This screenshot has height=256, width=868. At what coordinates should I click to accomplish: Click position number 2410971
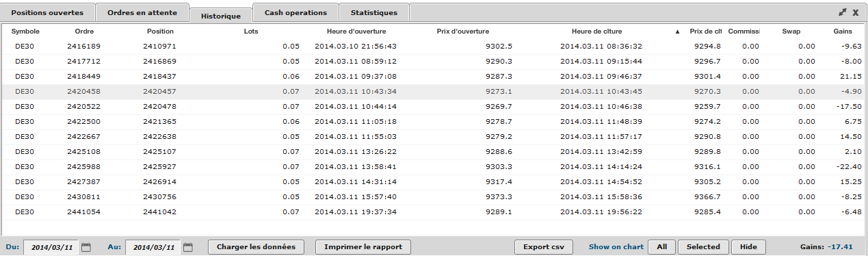[x=160, y=47]
